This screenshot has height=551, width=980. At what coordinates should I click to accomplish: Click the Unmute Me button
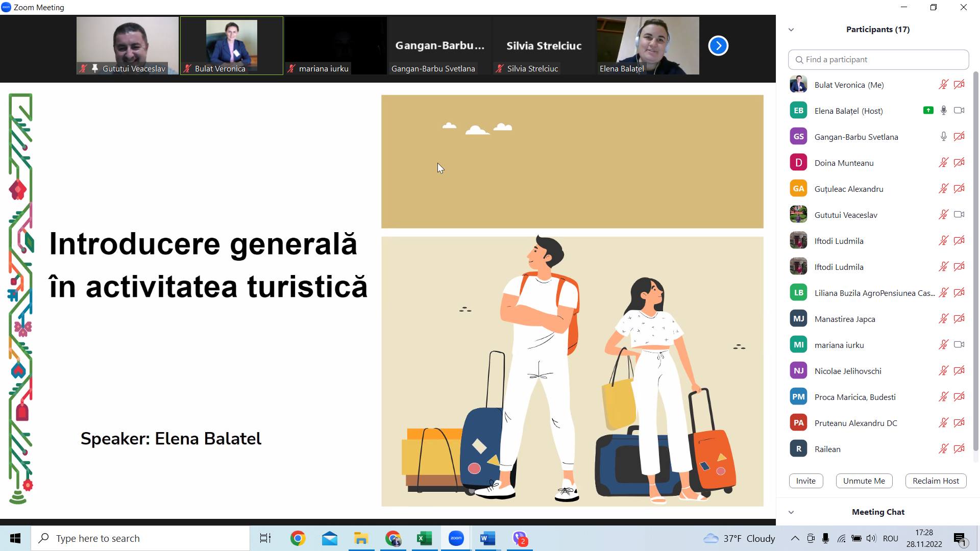pos(864,481)
